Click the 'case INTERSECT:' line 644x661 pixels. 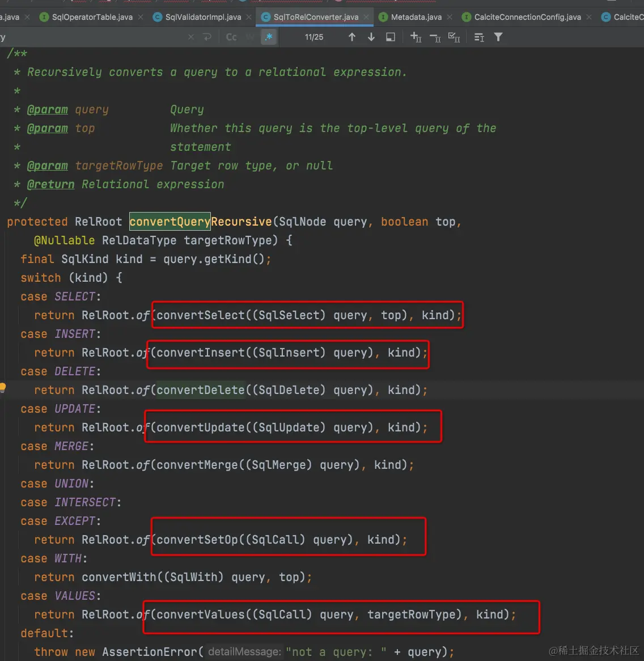tap(71, 502)
